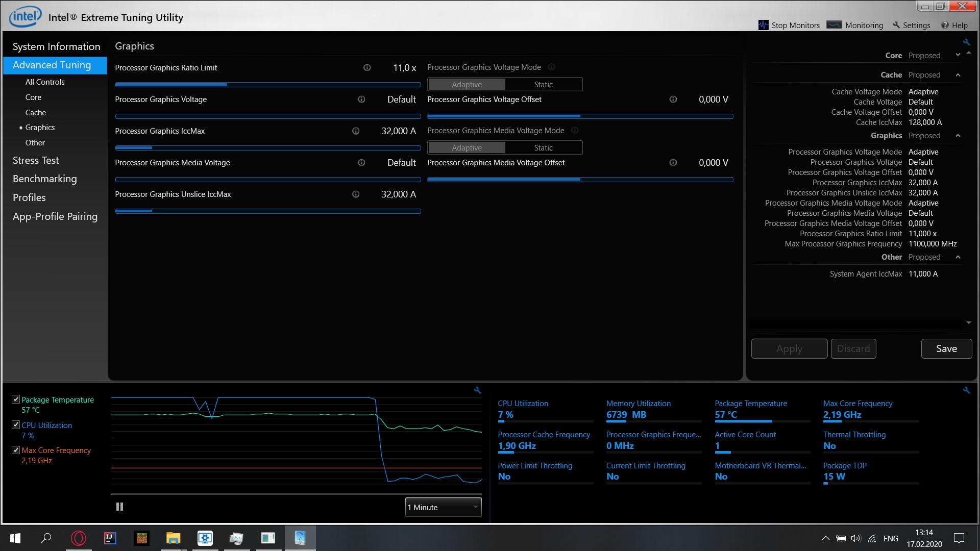This screenshot has height=551, width=980.
Task: Uncheck the CPU Utilization checkbox
Action: point(16,425)
